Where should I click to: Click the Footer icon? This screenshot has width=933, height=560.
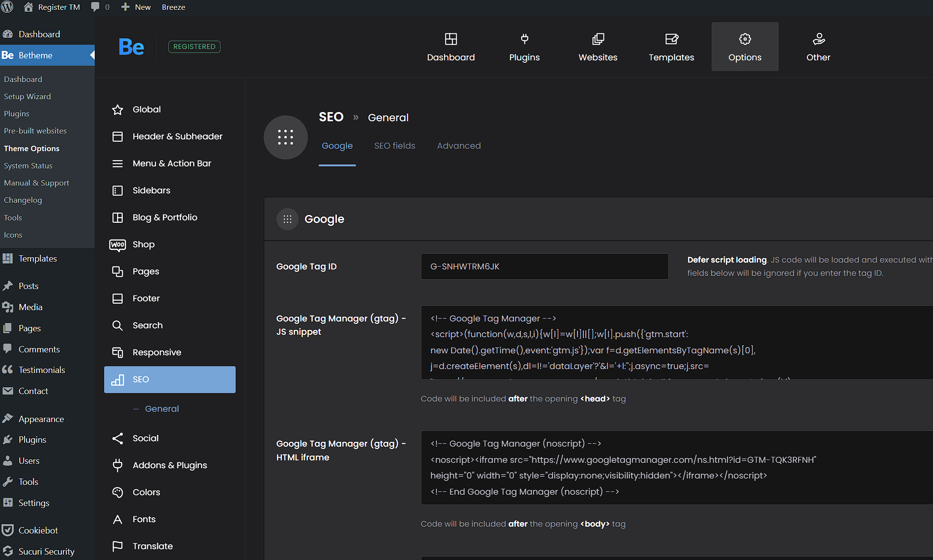117,298
